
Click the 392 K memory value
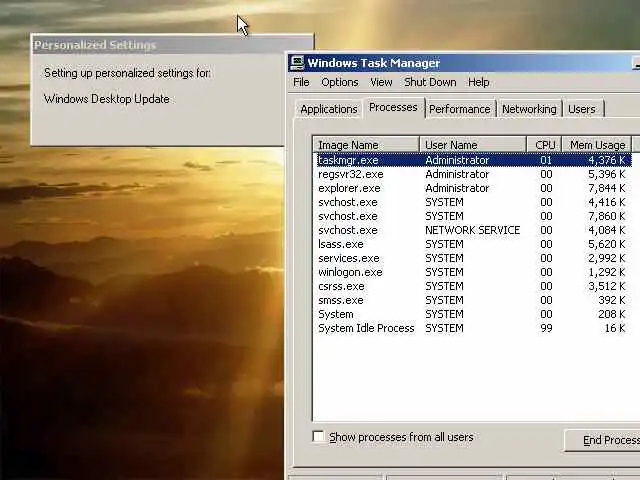(612, 300)
